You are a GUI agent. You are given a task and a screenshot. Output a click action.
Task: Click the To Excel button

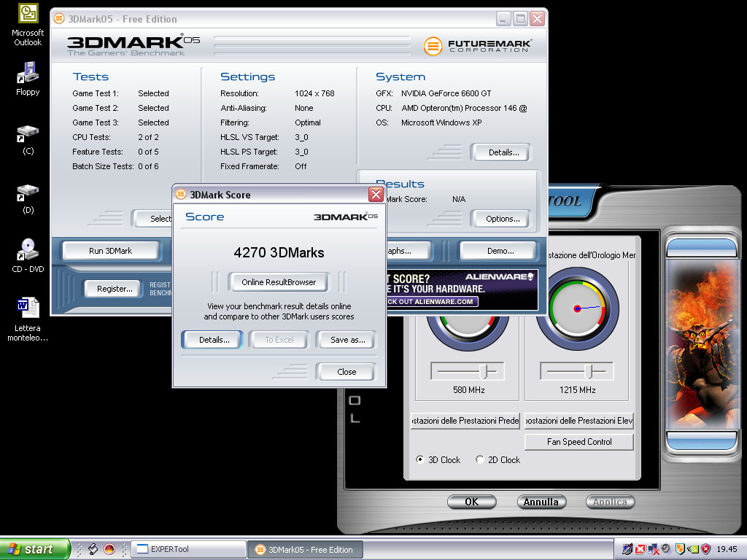click(x=279, y=340)
